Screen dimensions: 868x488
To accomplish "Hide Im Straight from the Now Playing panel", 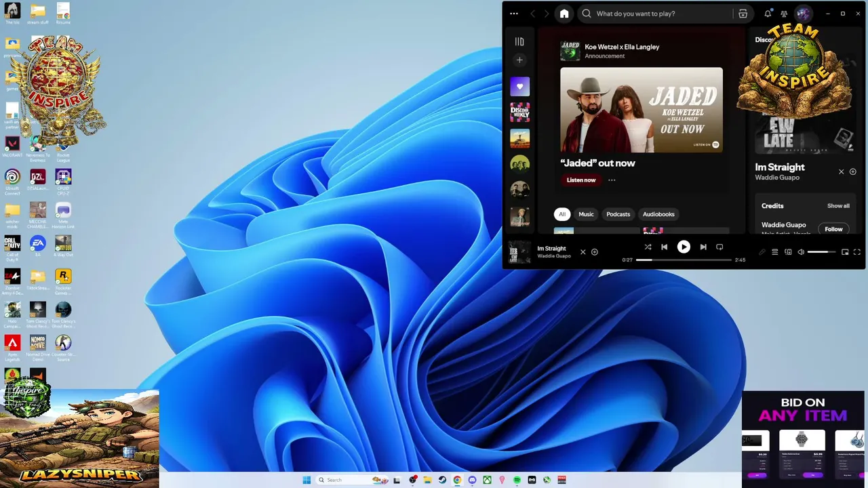I will [842, 172].
